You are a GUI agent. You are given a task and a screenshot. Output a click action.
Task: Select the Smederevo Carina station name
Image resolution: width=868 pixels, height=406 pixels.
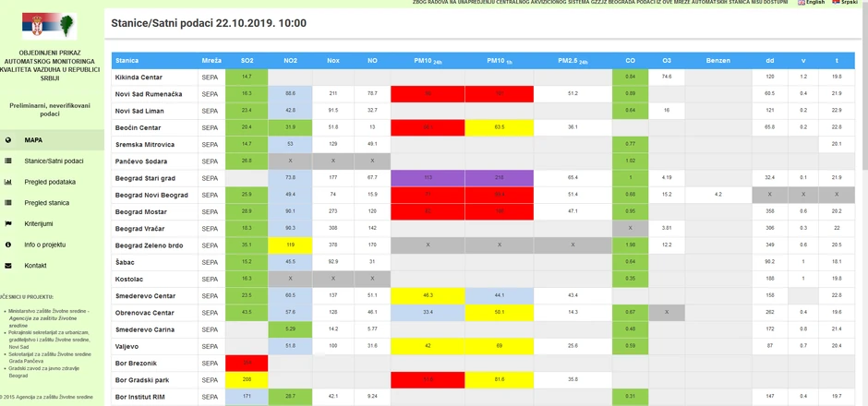[x=144, y=329]
